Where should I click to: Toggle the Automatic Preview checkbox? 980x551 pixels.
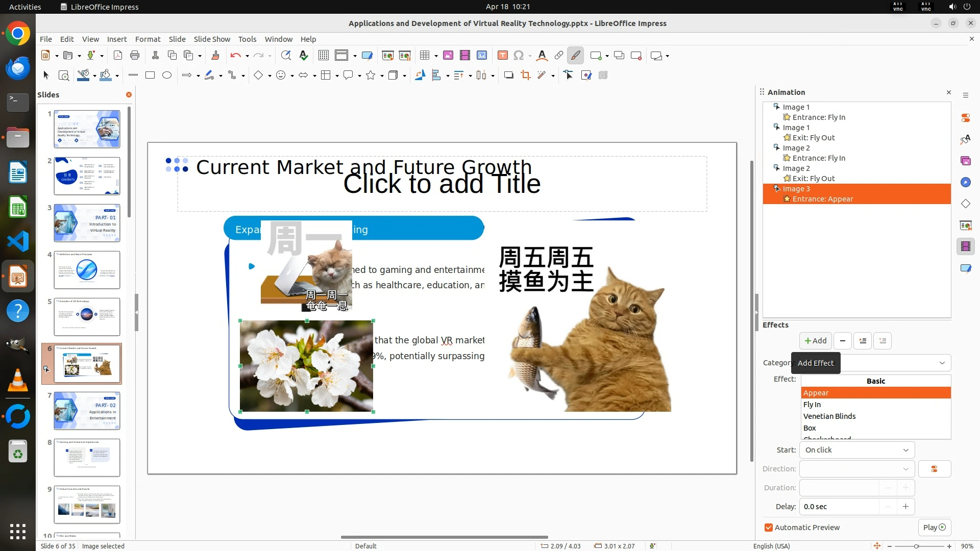point(769,528)
